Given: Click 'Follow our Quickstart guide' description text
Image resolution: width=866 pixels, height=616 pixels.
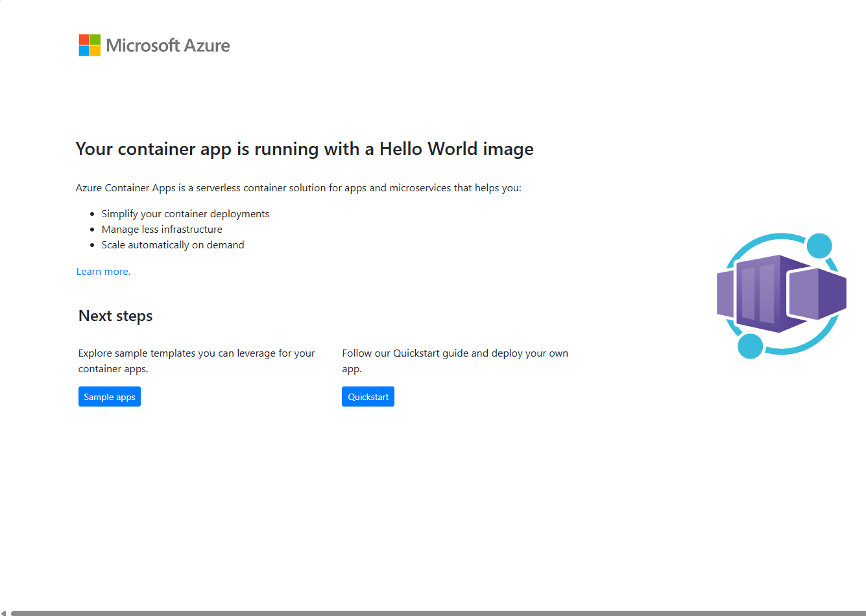Looking at the screenshot, I should point(455,361).
